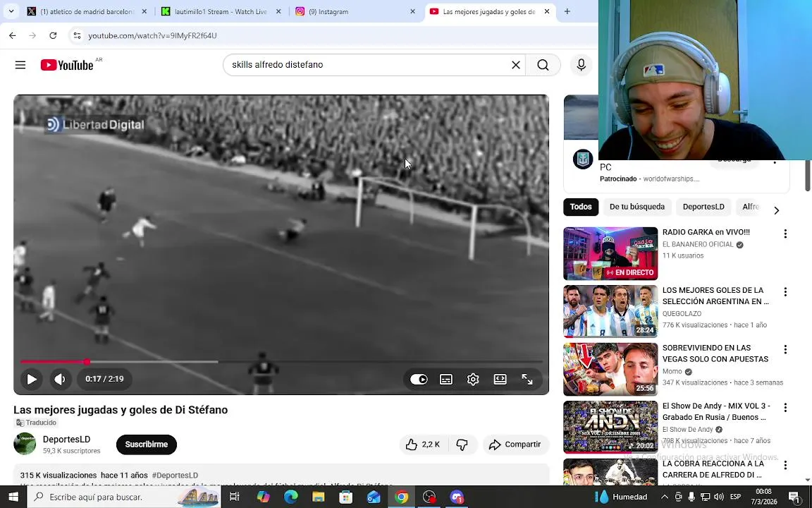
Task: Open the tab search dropdown arrow
Action: pyautogui.click(x=11, y=11)
